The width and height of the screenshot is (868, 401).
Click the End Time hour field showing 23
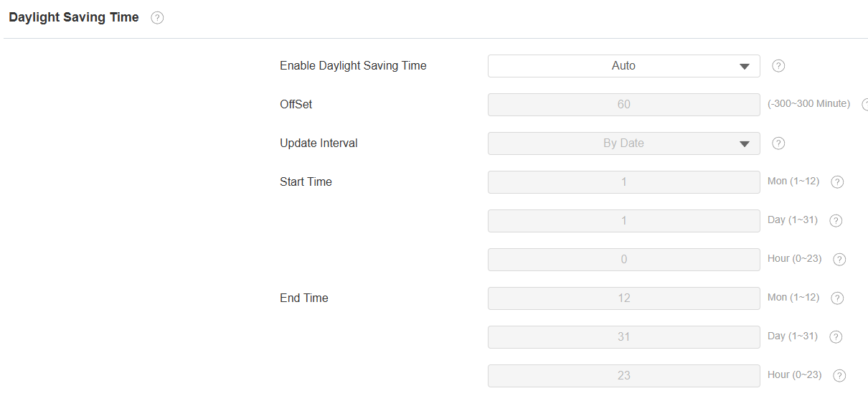tap(623, 376)
